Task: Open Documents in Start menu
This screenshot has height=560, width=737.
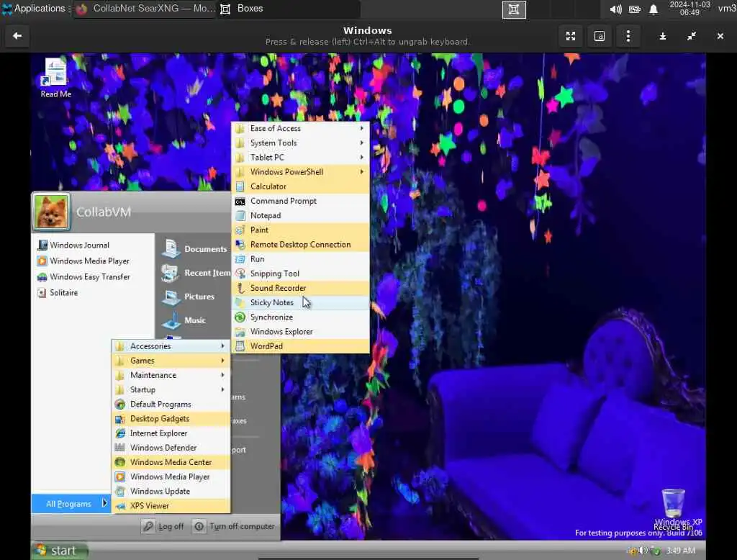Action: point(194,249)
